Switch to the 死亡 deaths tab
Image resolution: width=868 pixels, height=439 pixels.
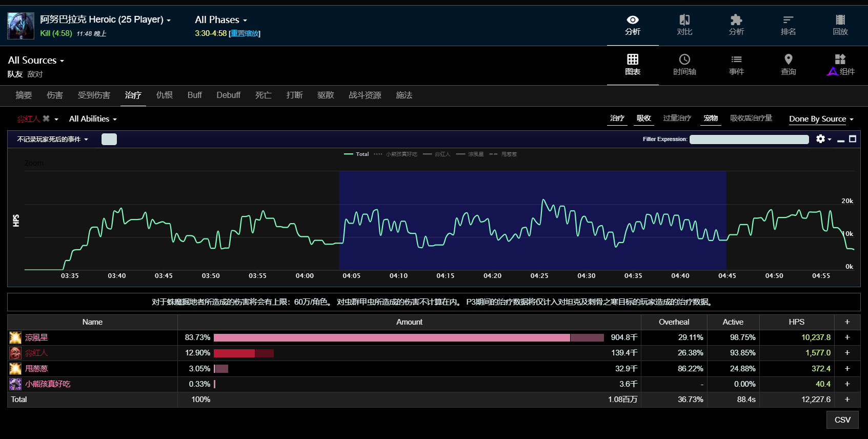pyautogui.click(x=264, y=95)
